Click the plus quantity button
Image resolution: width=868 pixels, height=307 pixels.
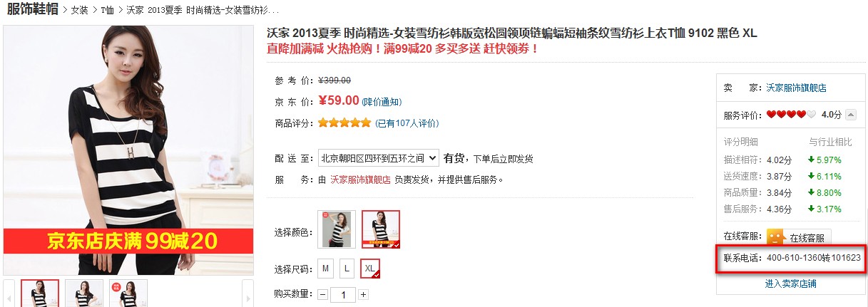[x=364, y=295]
